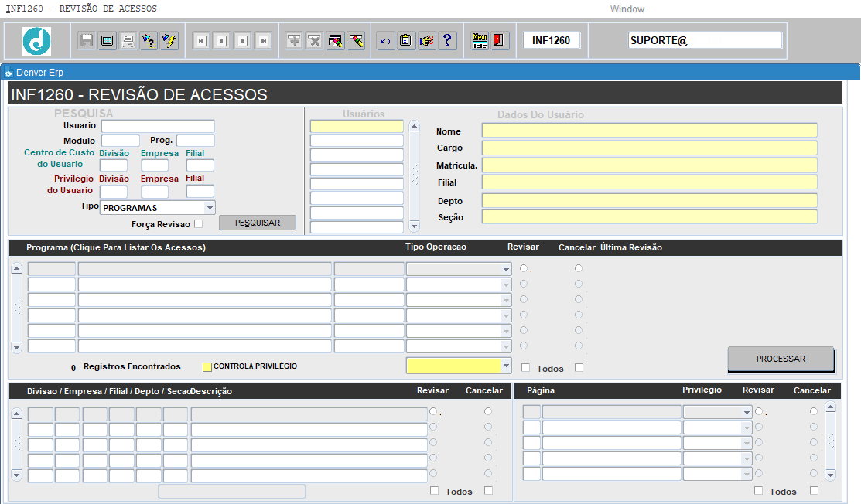Viewport: 861px width, 504px height.
Task: Click Divisão field under Centro de Custo
Action: (114, 165)
